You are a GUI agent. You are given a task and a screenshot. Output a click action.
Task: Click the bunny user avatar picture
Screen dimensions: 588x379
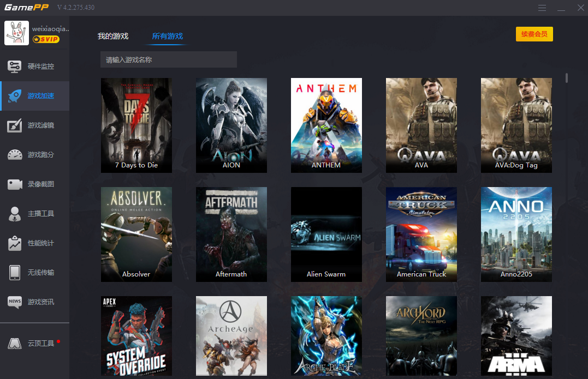coord(16,33)
